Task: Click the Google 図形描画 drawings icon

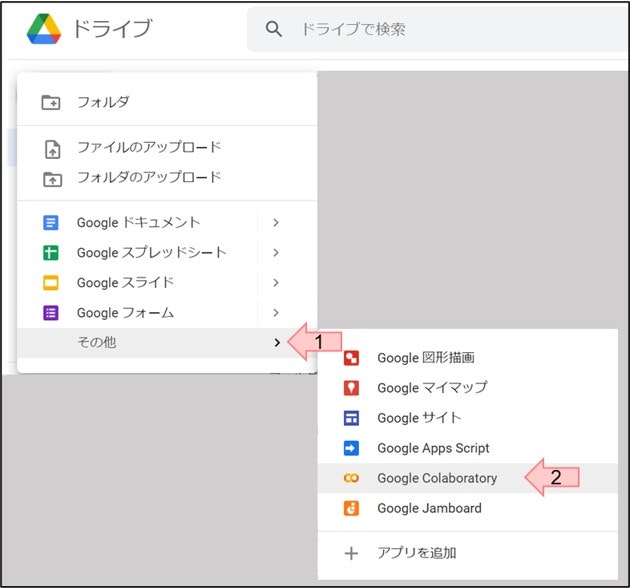Action: [352, 358]
